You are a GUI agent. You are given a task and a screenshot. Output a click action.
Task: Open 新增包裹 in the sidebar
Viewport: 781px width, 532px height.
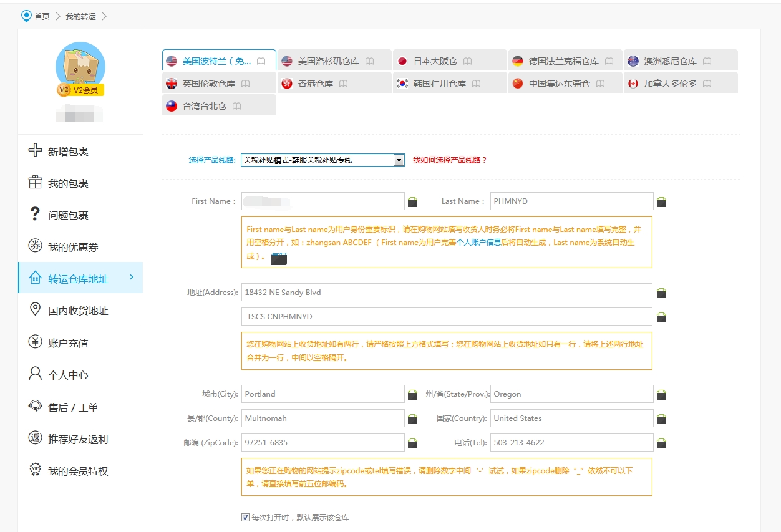pyautogui.click(x=68, y=152)
